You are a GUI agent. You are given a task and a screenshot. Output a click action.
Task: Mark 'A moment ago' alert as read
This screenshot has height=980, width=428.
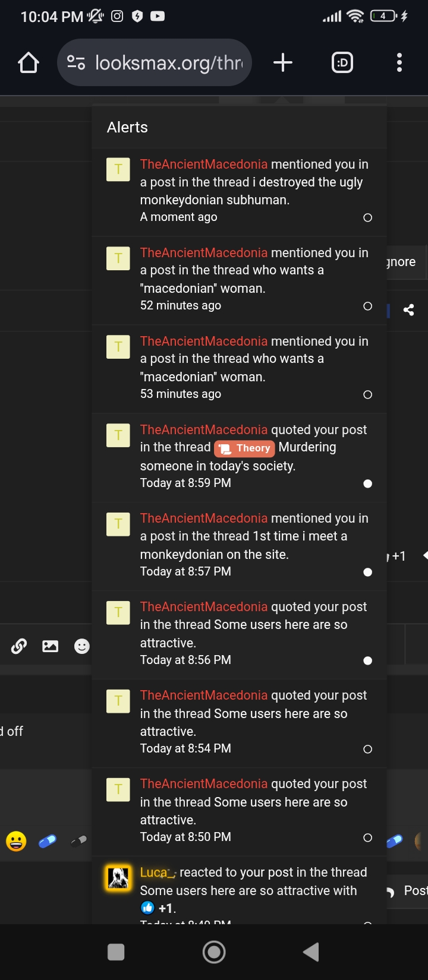[x=368, y=217]
